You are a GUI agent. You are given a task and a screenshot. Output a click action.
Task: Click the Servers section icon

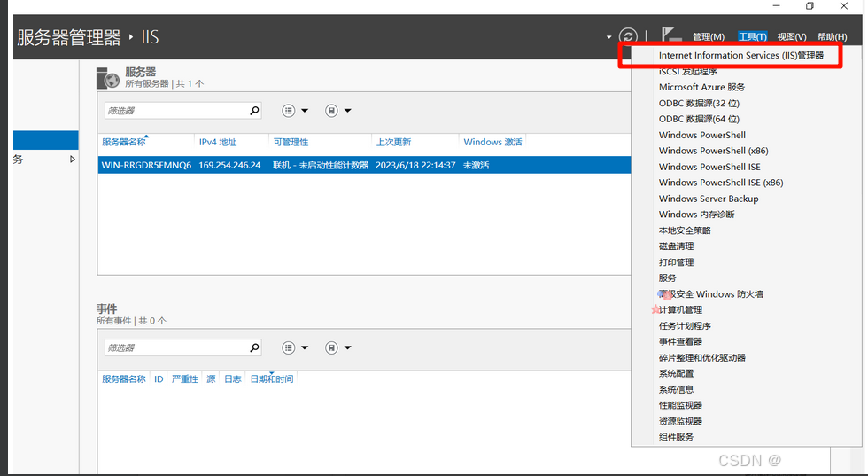point(107,78)
